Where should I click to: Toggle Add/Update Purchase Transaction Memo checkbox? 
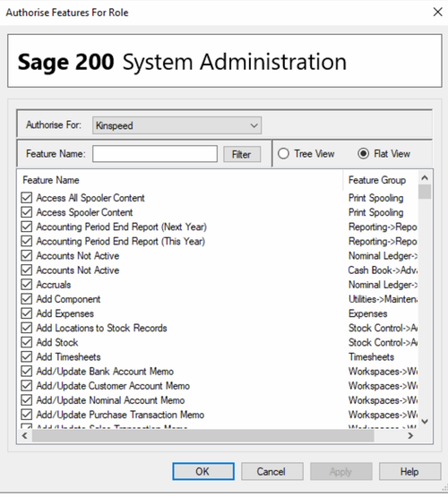pos(27,415)
